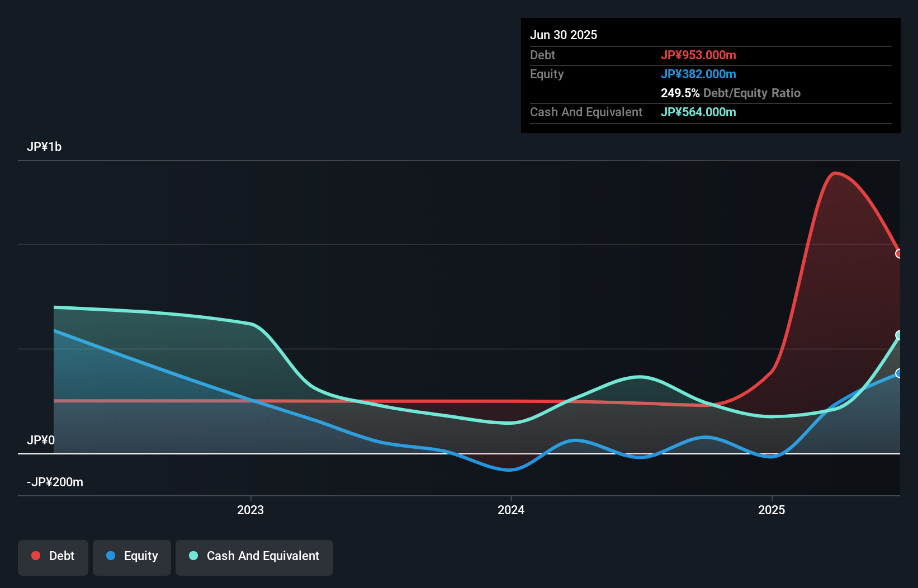Toggle the Equity series via its blue legend dot
The image size is (918, 588).
coord(110,556)
